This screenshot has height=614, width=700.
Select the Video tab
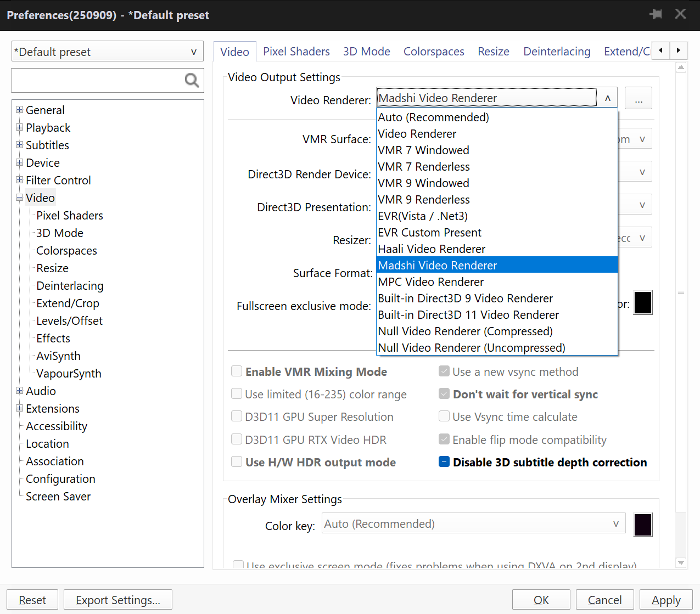(x=234, y=52)
